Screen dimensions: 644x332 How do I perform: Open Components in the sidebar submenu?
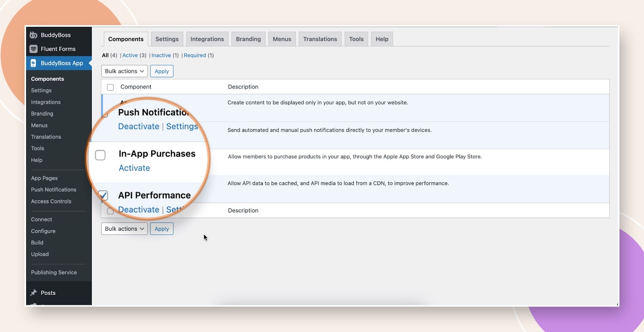coord(47,79)
